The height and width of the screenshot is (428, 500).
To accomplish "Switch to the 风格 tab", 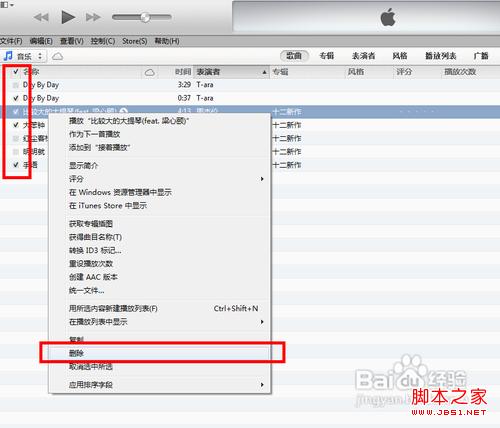I will click(400, 56).
